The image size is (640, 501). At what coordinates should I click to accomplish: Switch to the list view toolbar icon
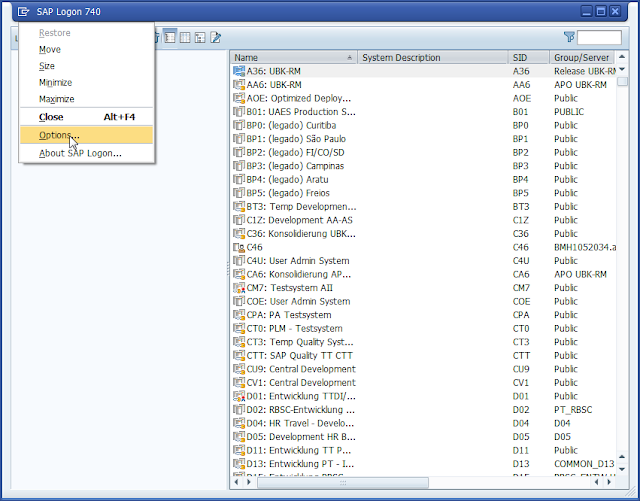point(170,38)
